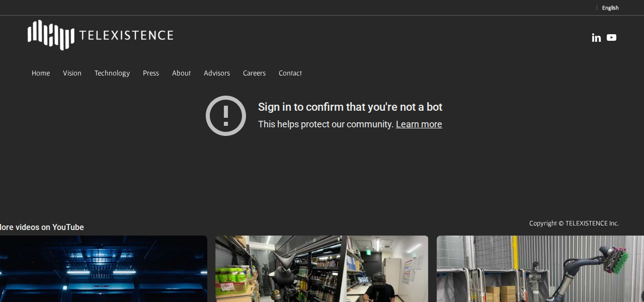Open the Advisors page
The image size is (644, 302).
(x=217, y=73)
